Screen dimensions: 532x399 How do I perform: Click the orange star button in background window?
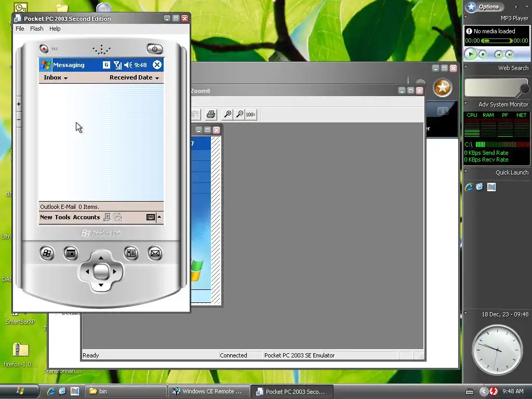(x=443, y=87)
